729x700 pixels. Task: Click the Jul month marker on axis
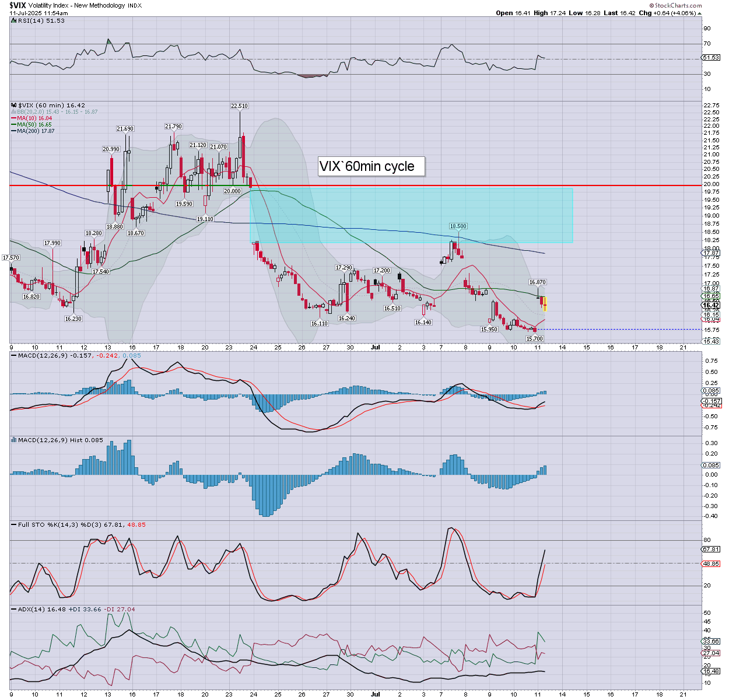(x=376, y=347)
